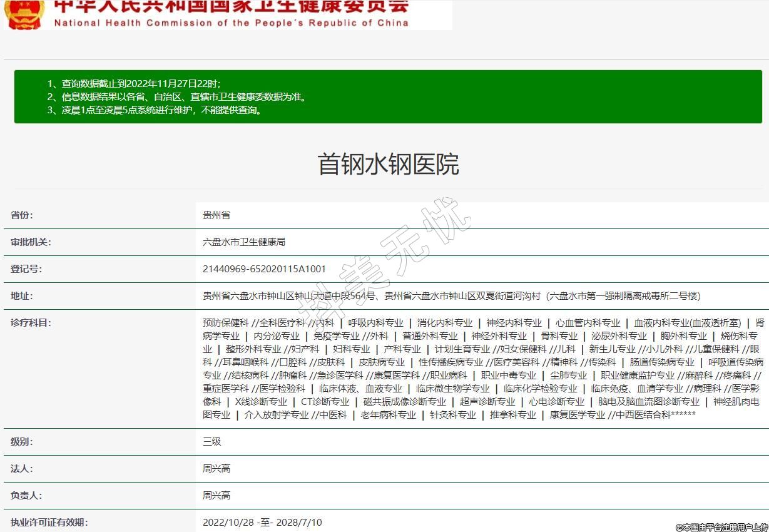The height and width of the screenshot is (532, 769).
Task: Select the 省份 row label
Action: click(22, 215)
